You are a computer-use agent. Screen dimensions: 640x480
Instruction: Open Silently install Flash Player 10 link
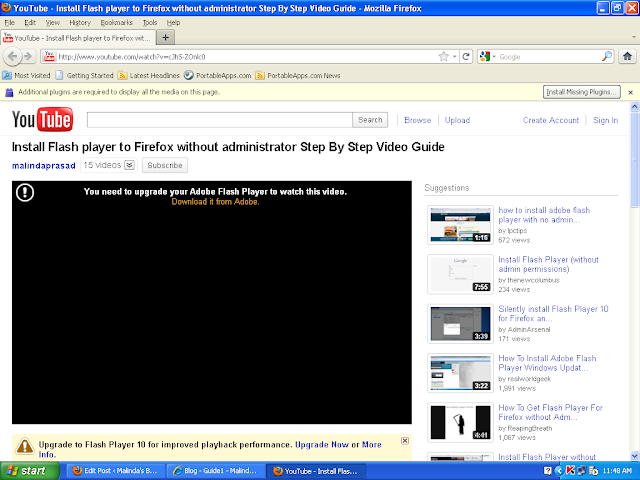point(553,313)
